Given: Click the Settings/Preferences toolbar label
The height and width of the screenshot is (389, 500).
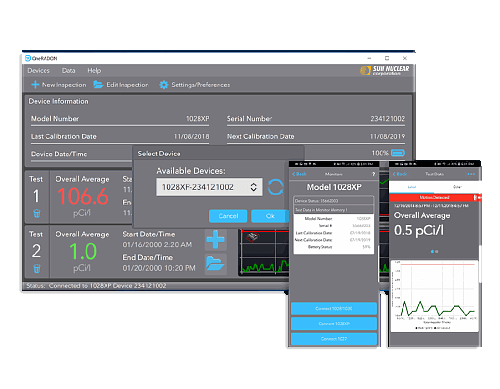Looking at the screenshot, I should tap(201, 85).
